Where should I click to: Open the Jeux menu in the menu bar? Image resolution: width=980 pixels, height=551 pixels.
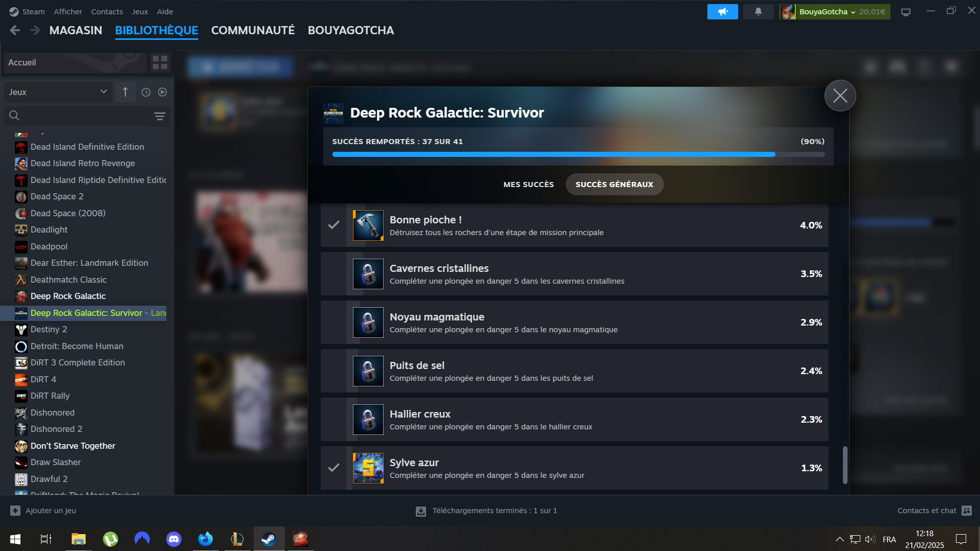(140, 12)
